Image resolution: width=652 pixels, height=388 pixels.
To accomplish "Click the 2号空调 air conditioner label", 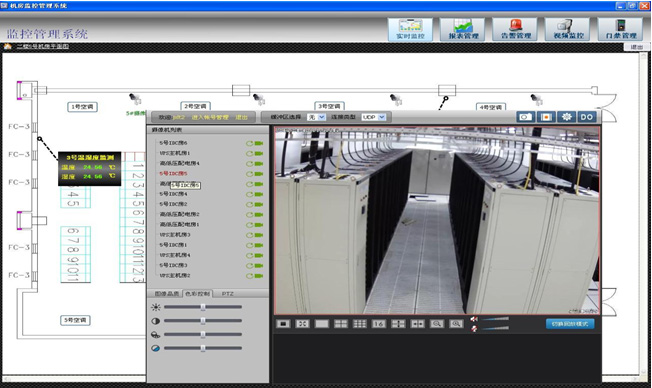I will (x=195, y=106).
